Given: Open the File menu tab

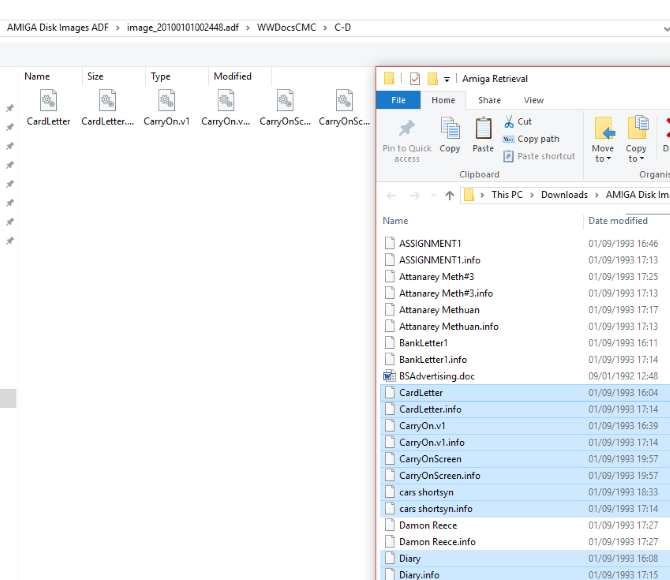Looking at the screenshot, I should (x=398, y=100).
